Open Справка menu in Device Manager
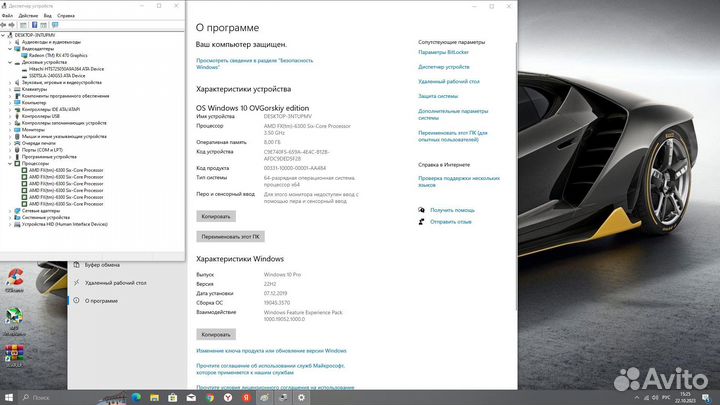 [66, 16]
